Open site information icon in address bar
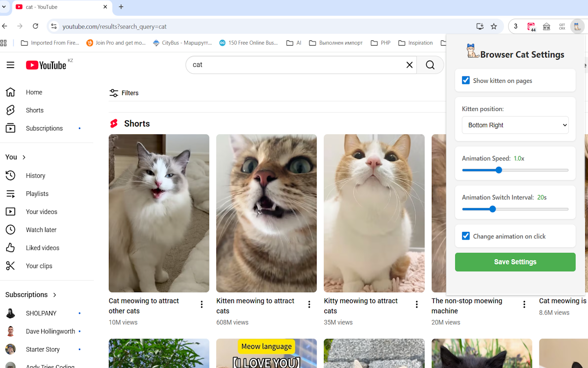Image resolution: width=588 pixels, height=368 pixels. pyautogui.click(x=54, y=26)
